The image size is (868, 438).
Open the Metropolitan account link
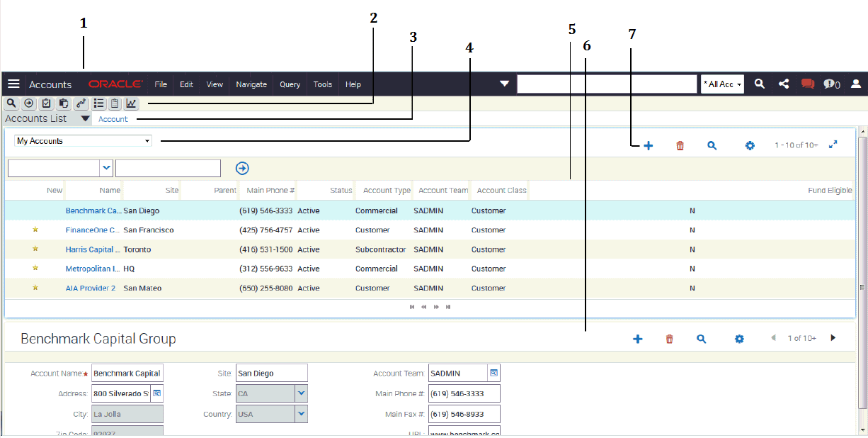(x=93, y=269)
